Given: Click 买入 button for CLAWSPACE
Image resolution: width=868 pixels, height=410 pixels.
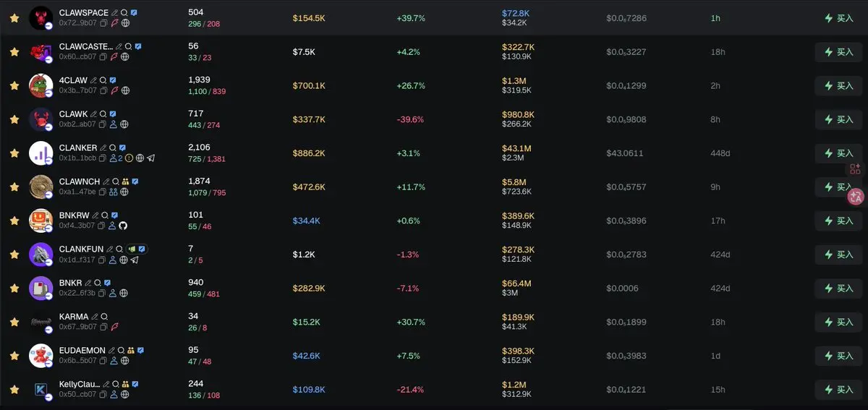Looking at the screenshot, I should [x=839, y=18].
